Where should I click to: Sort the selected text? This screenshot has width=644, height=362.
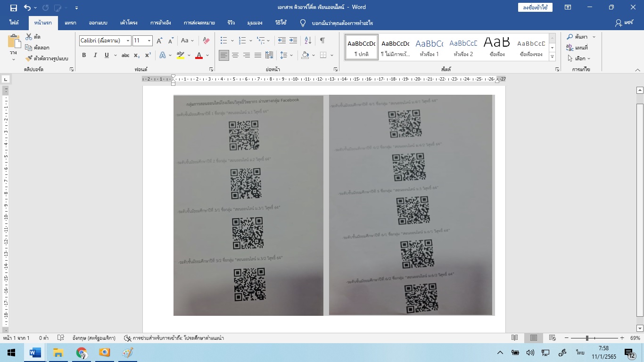[x=307, y=41]
